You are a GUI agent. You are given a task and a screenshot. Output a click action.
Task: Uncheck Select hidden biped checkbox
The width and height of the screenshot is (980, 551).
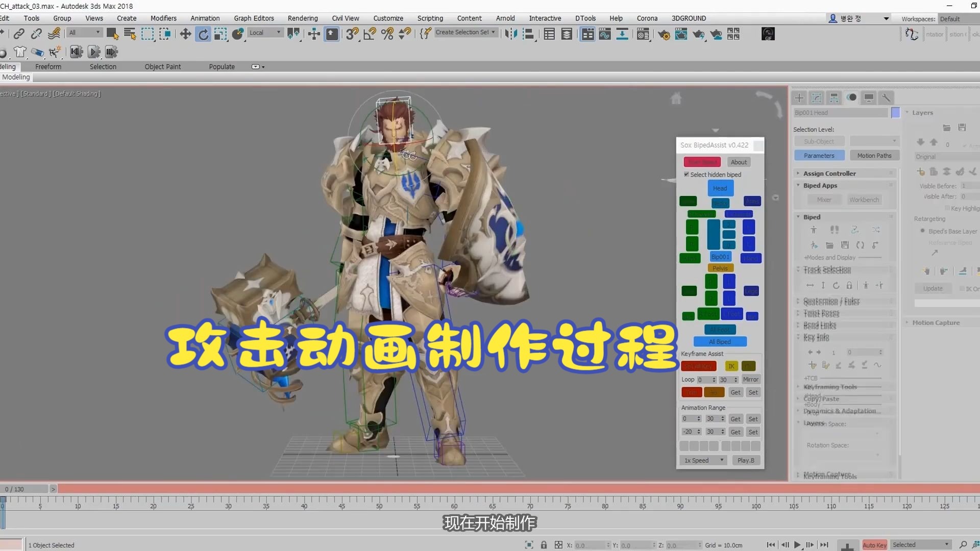pos(687,174)
